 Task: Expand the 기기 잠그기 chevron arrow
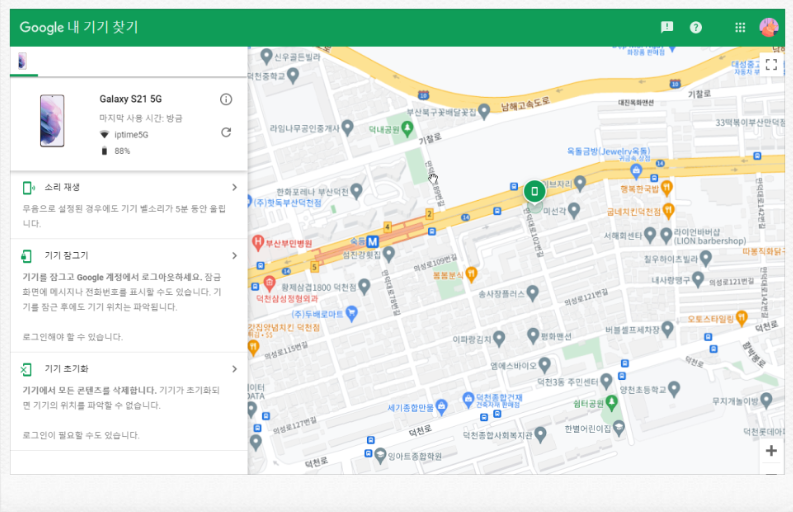coord(234,256)
